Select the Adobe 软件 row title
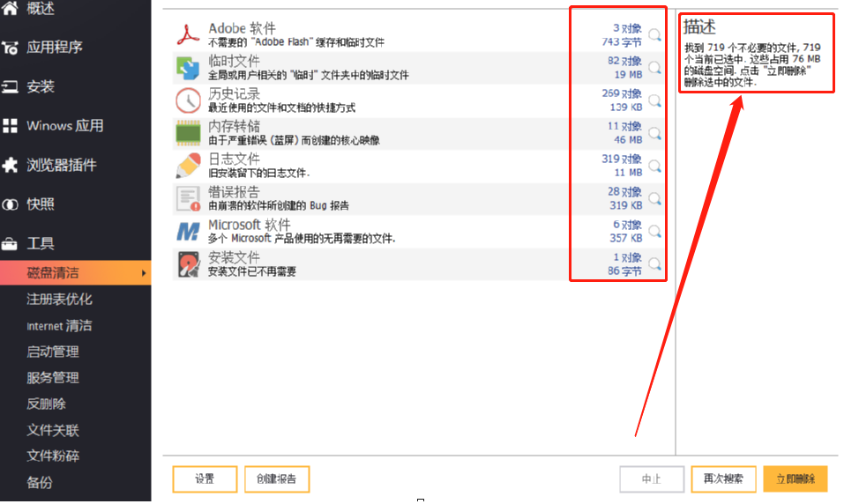The image size is (859, 504). (242, 28)
